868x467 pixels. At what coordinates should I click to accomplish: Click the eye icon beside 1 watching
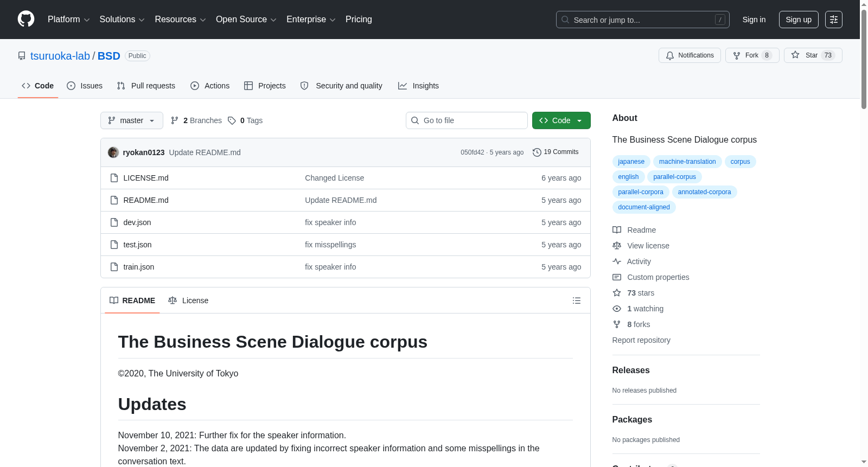click(x=617, y=309)
